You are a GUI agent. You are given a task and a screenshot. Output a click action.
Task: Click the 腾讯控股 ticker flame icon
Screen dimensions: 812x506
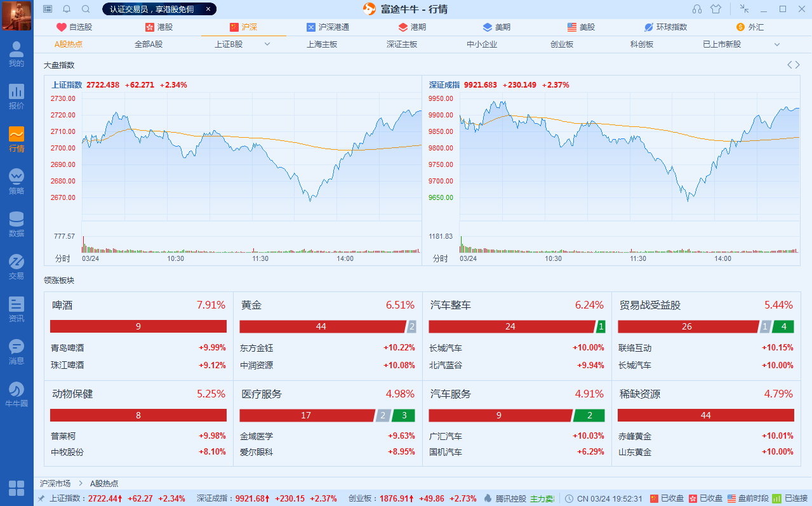[x=488, y=498]
